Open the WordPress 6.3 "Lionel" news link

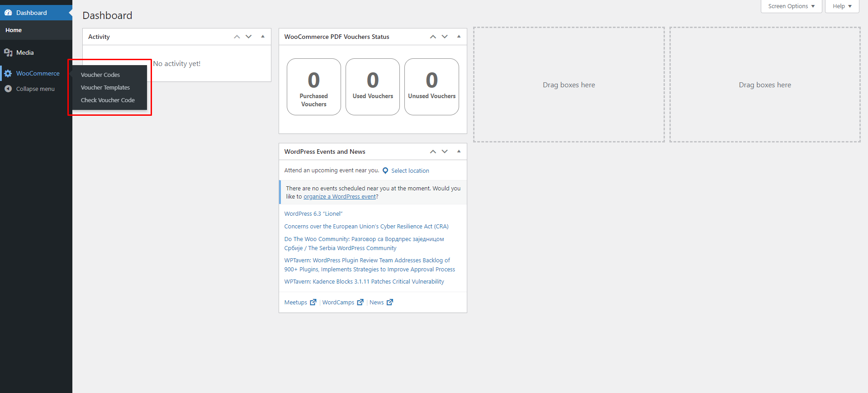coord(313,213)
